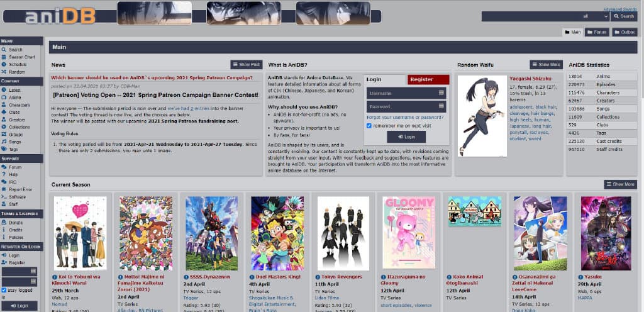Viewport: 644px width, 312px height.
Task: Open the Donate page
Action: pos(16,223)
